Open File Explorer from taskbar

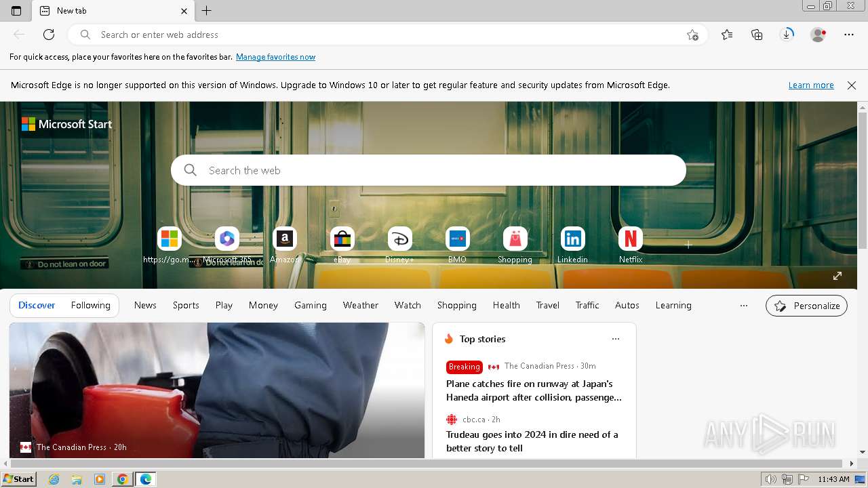77,479
